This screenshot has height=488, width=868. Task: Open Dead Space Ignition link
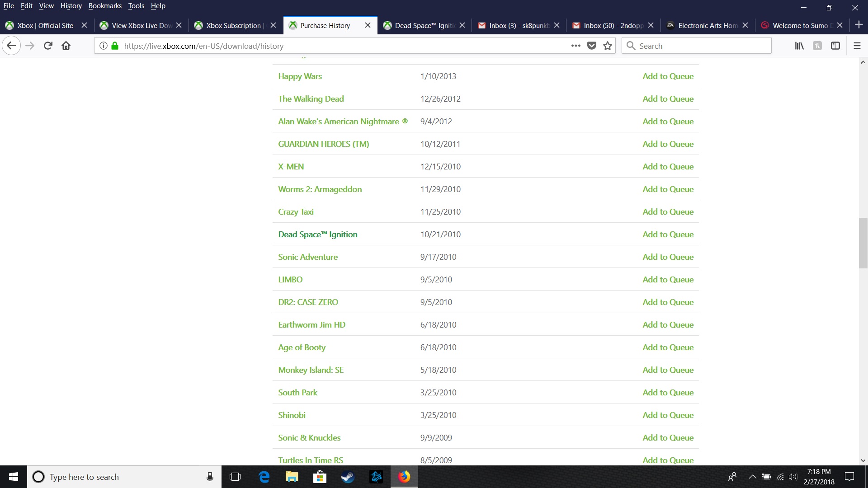coord(318,234)
